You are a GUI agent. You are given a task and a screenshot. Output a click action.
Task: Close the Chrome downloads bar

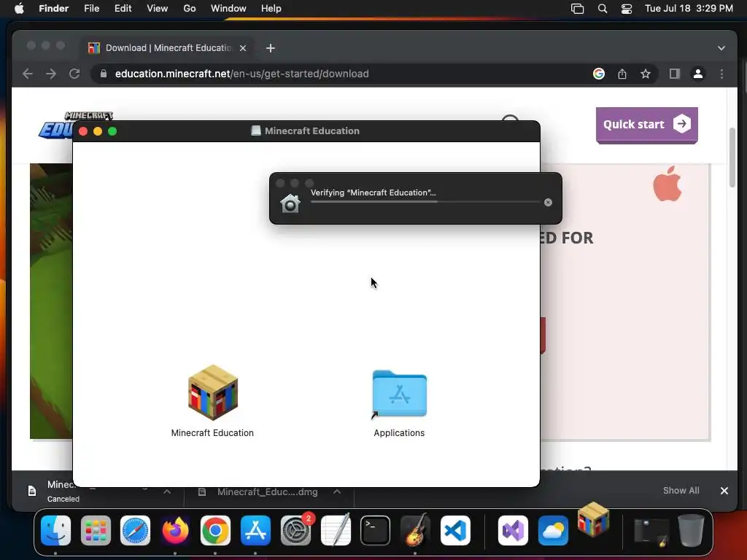pyautogui.click(x=724, y=491)
